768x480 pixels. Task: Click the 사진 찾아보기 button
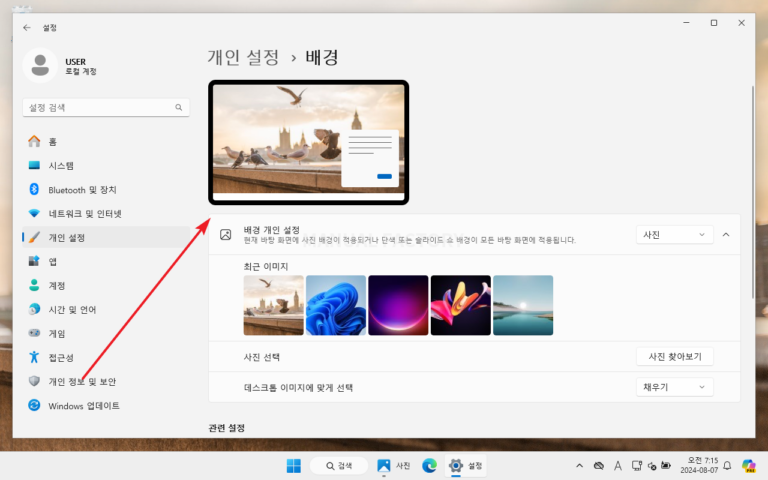674,357
